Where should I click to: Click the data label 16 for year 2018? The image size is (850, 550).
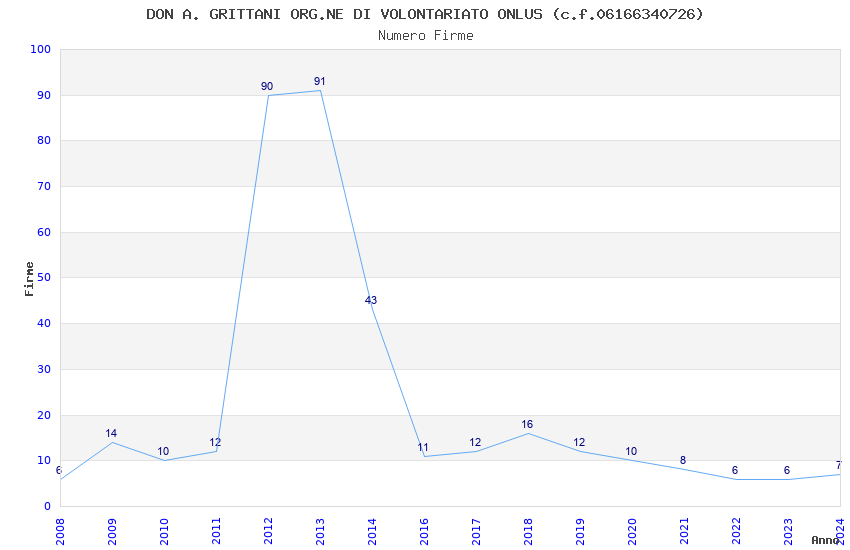(527, 424)
